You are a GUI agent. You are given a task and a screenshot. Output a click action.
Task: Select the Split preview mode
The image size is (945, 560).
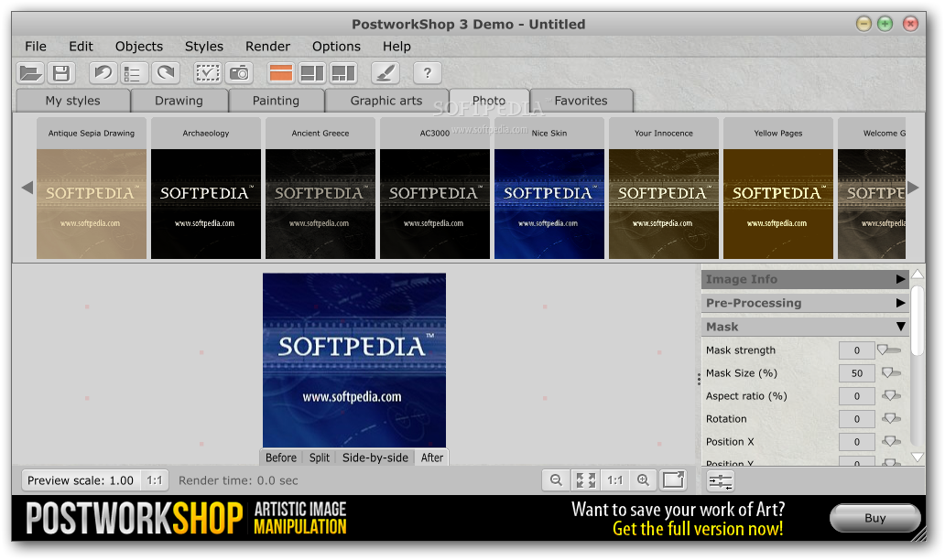[320, 458]
